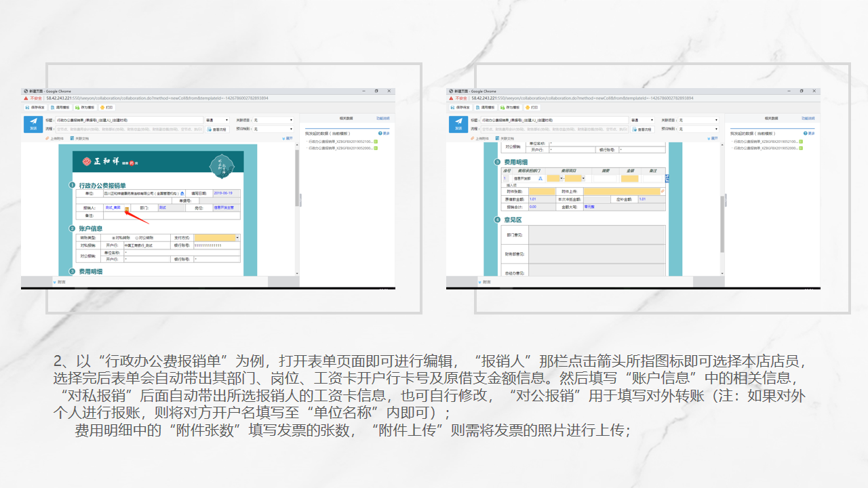Viewport: 868px width, 488px height.
Task: Click the 银行账号 field showing 1111111111111
Action: tap(217, 245)
